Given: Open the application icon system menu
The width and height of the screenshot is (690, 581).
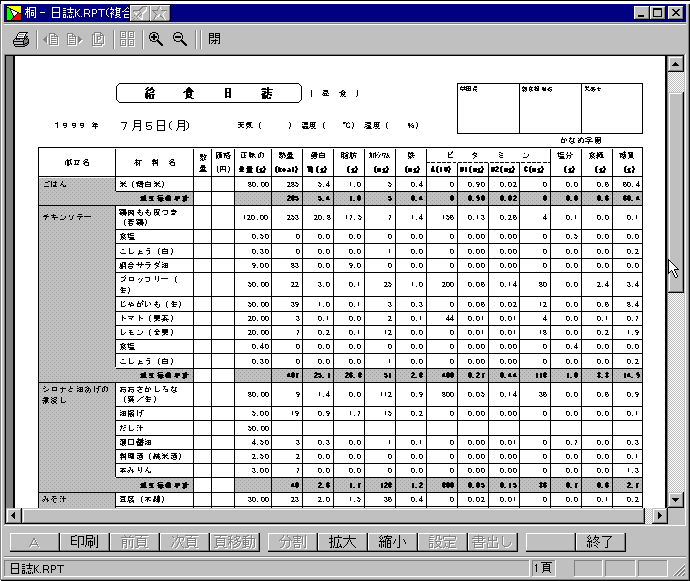Looking at the screenshot, I should (13, 13).
